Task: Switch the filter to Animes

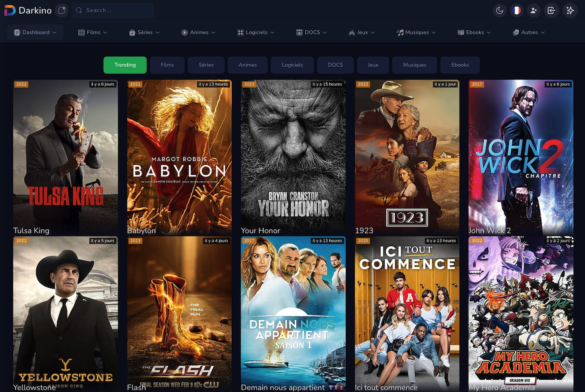Action: coord(248,65)
